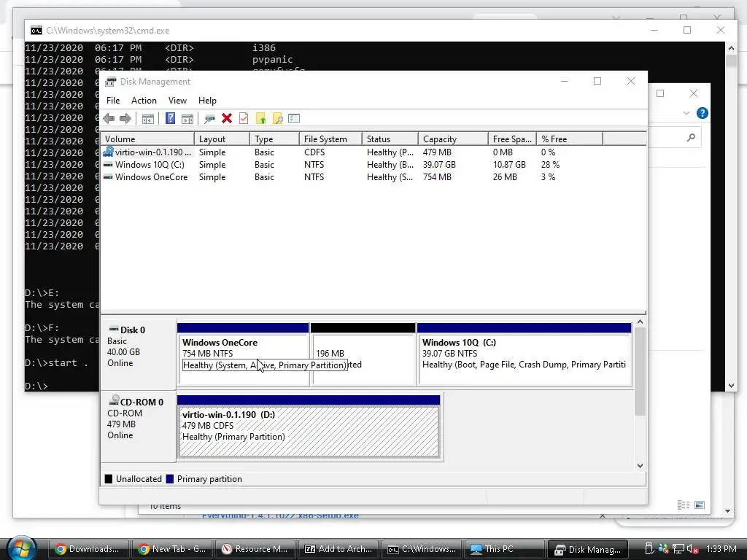Sort by the Layout column header

coord(222,139)
